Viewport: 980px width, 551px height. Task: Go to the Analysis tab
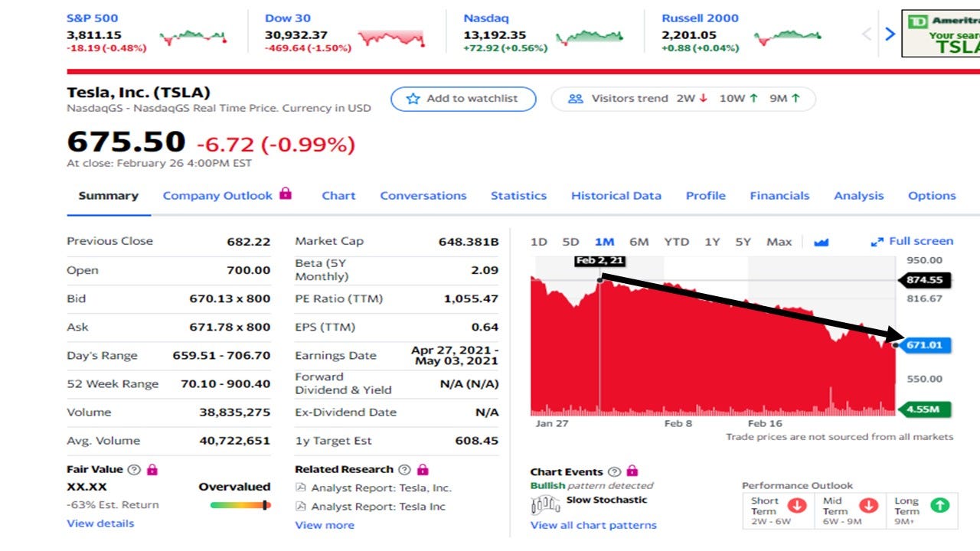coord(859,196)
